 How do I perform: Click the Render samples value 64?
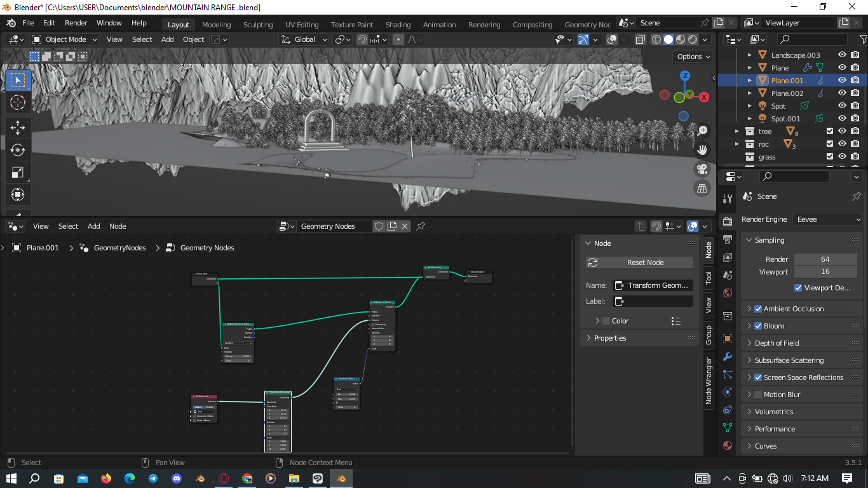tap(825, 259)
